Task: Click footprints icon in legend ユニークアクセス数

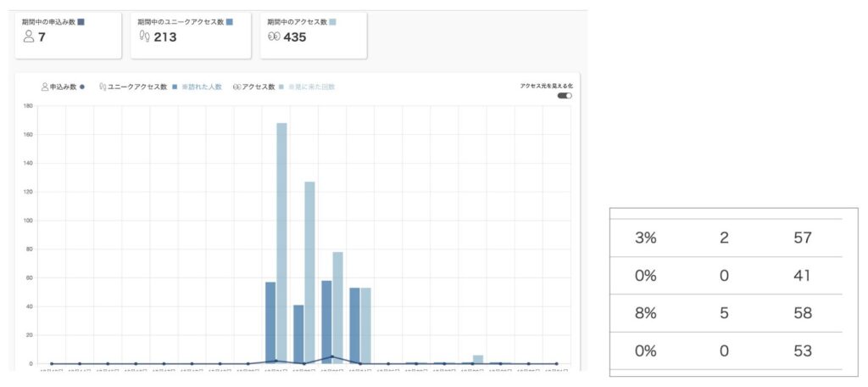Action: coord(103,87)
